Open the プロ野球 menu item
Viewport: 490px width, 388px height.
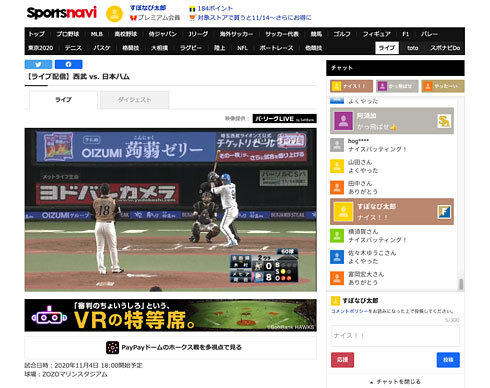(x=68, y=34)
